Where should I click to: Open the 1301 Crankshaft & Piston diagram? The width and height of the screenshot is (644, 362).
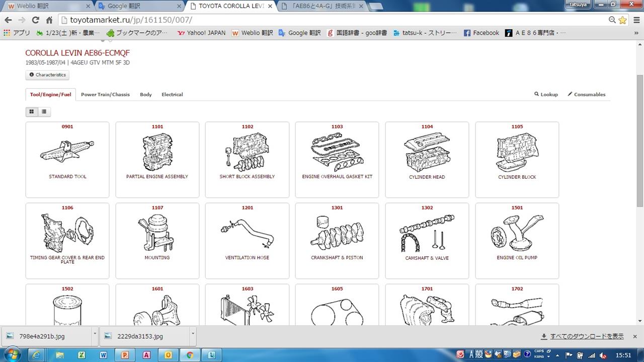coord(337,241)
